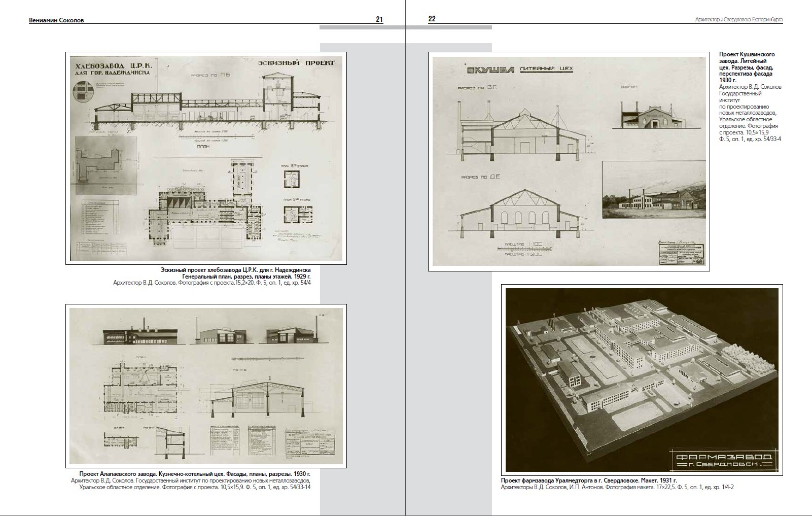The image size is (812, 516).
Task: Click the page number 21
Action: 379,20
